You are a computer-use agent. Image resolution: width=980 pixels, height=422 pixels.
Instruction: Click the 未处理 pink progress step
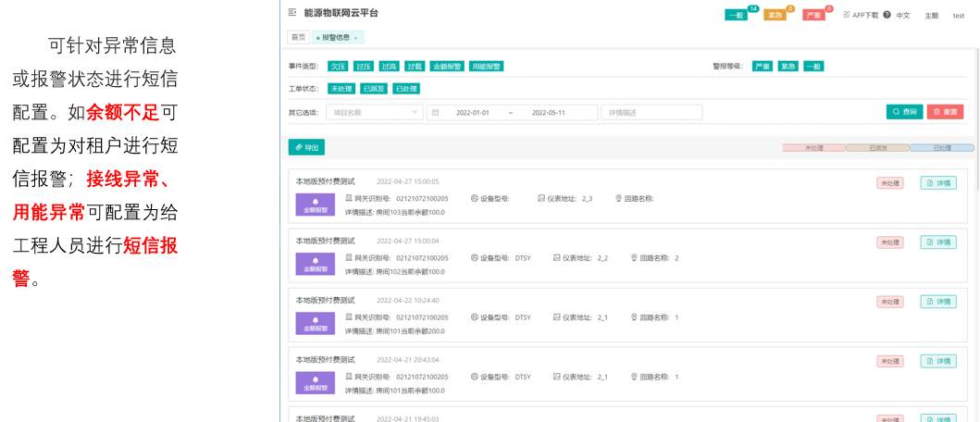point(813,148)
